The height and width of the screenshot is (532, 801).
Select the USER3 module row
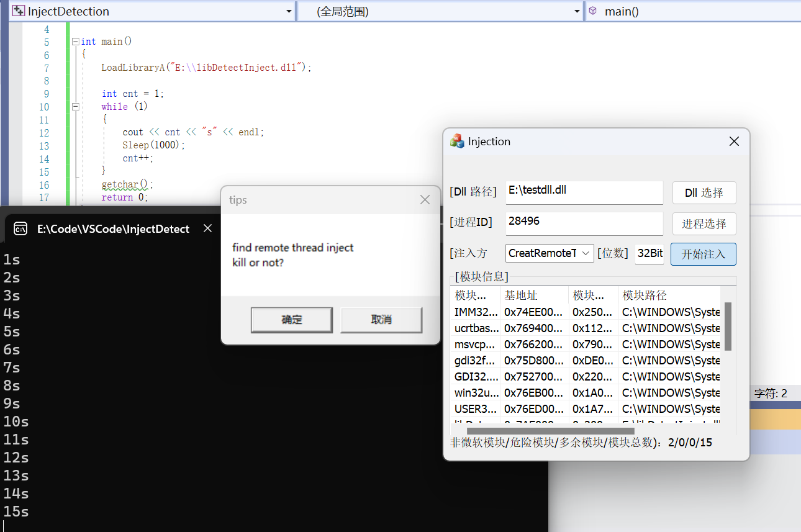tap(586, 408)
